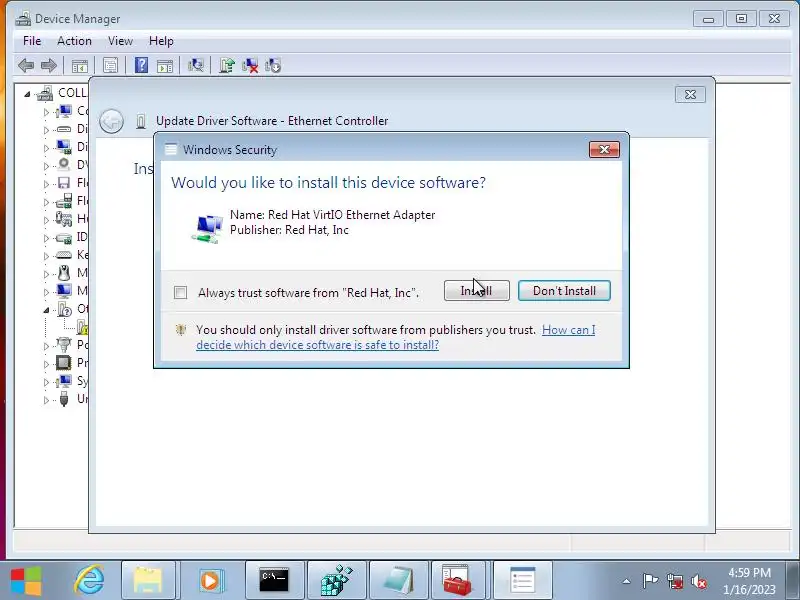Open the Action menu
The height and width of the screenshot is (600, 800).
74,41
